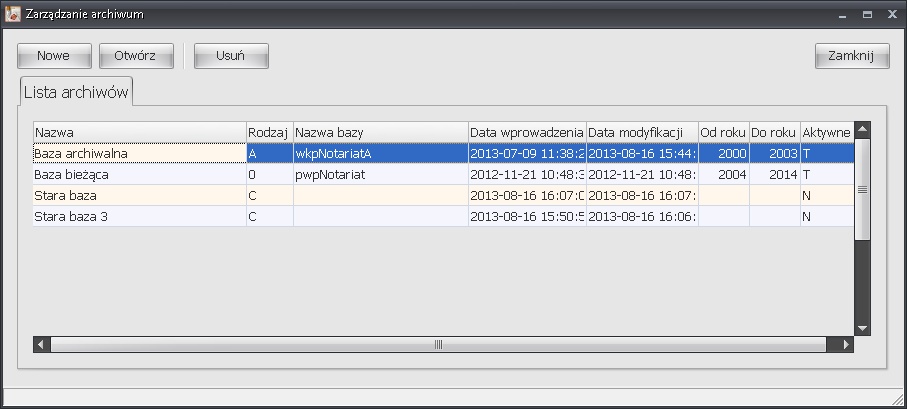
Task: Click the horizontal scrollbar left arrow
Action: (42, 344)
